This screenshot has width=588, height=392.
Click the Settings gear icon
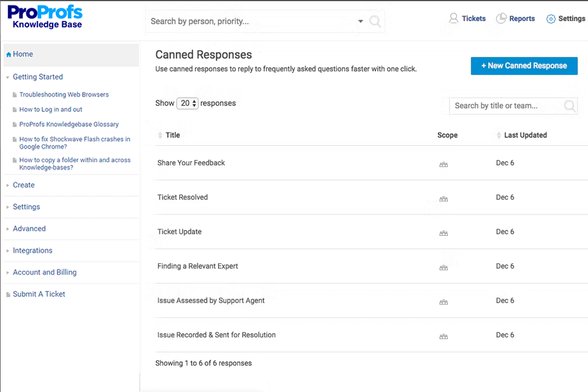pos(551,19)
